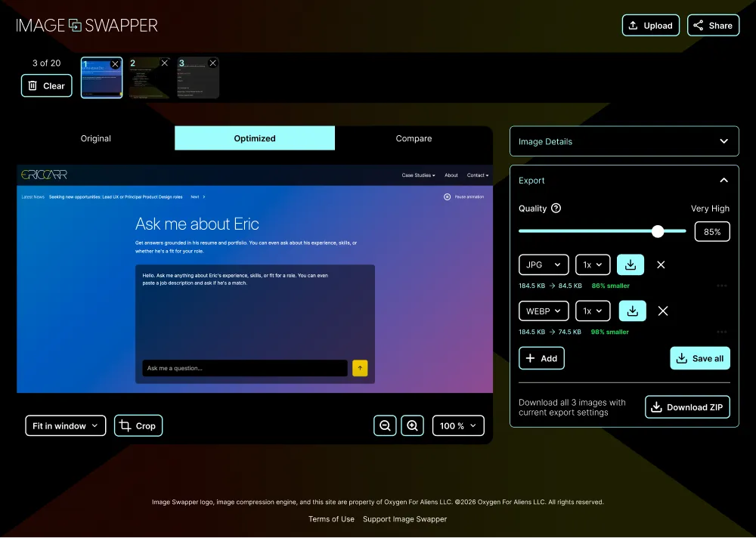
Task: Click the 85% quality input field
Action: [x=712, y=231]
